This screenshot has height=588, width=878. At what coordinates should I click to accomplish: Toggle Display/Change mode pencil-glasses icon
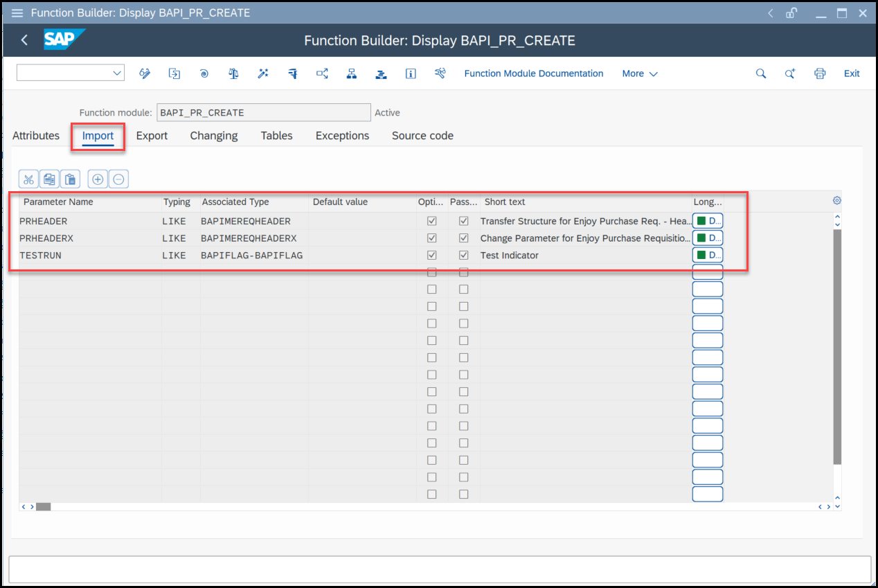(x=145, y=73)
